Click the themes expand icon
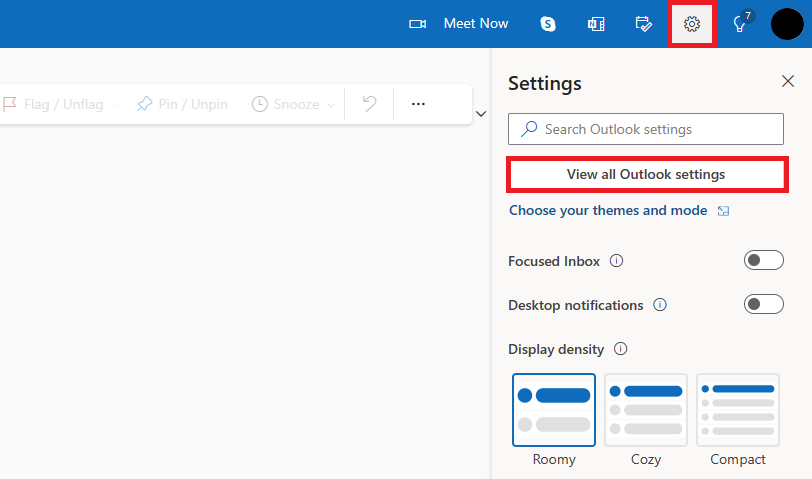This screenshot has width=812, height=479. pos(723,211)
